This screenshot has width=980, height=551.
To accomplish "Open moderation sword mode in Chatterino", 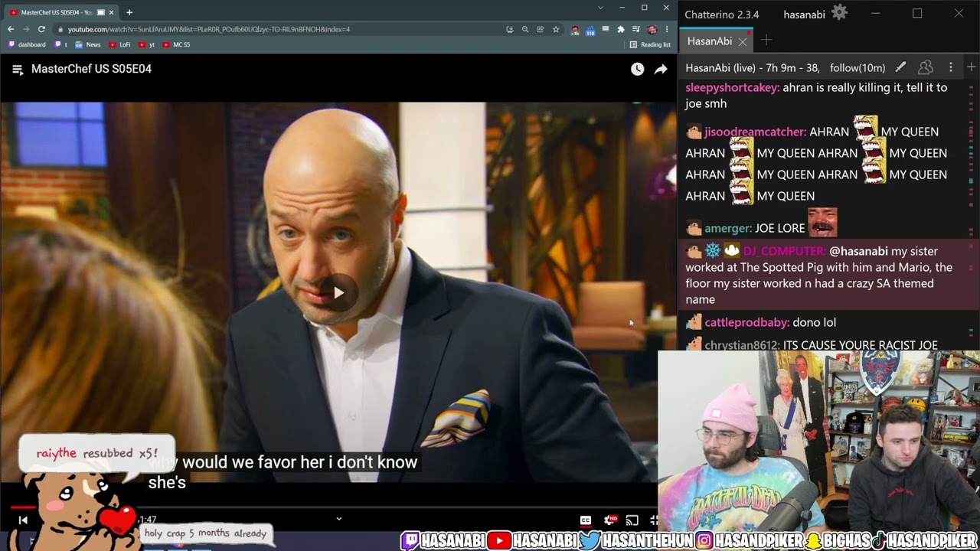I will (x=901, y=67).
